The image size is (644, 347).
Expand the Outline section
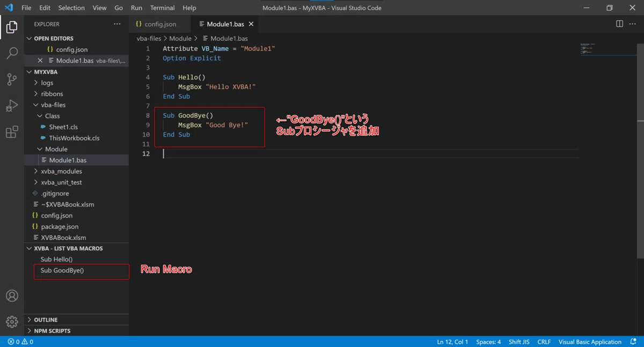76,320
